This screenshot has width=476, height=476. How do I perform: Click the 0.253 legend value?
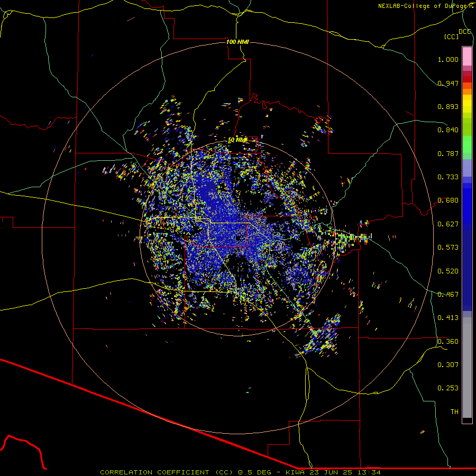pos(448,388)
